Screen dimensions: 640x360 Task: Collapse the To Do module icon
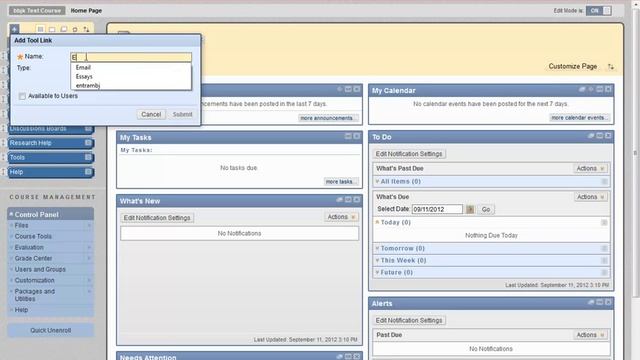pos(600,136)
